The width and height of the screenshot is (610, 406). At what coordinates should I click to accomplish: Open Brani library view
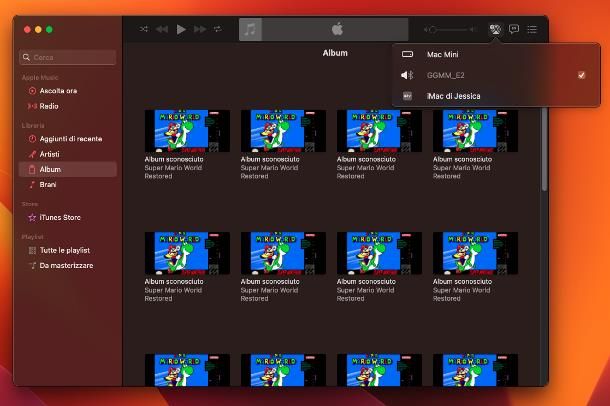pos(68,185)
